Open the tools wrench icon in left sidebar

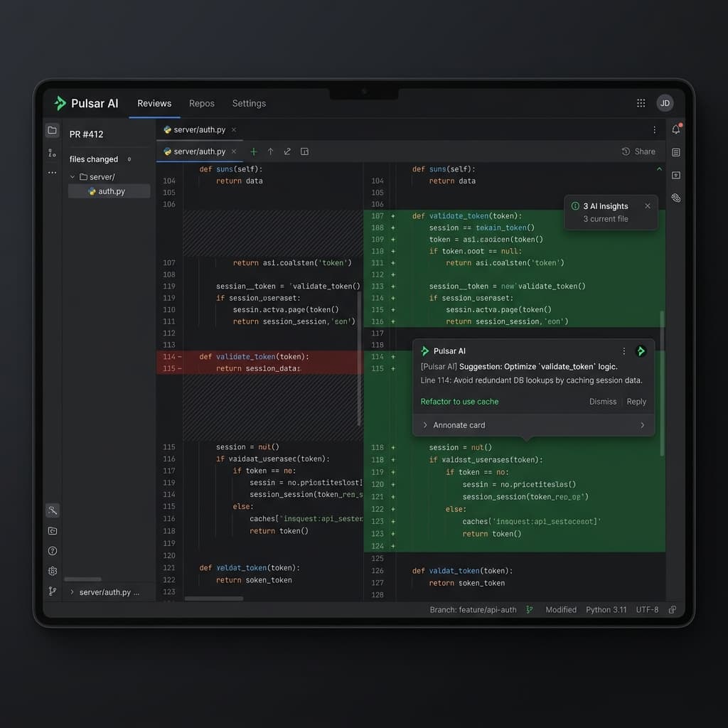pos(53,510)
